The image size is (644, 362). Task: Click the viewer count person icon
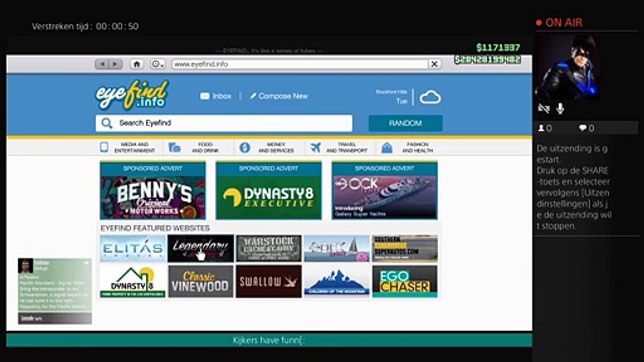coord(541,128)
